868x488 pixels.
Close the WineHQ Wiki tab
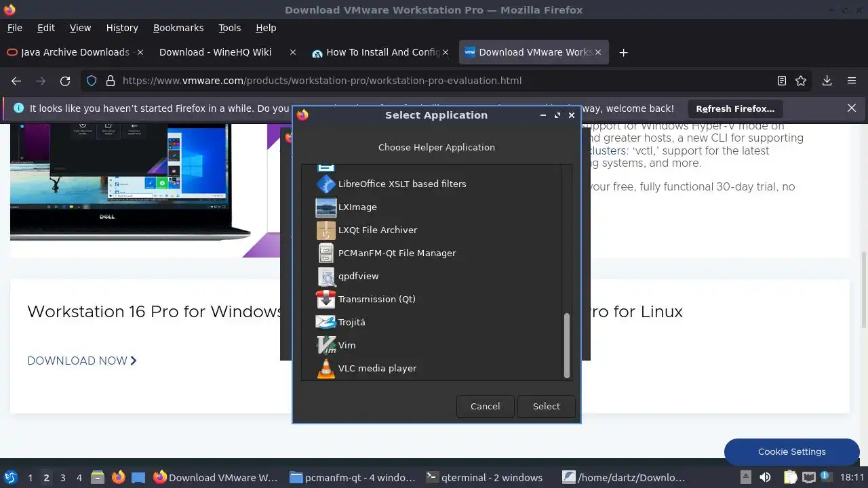click(292, 52)
